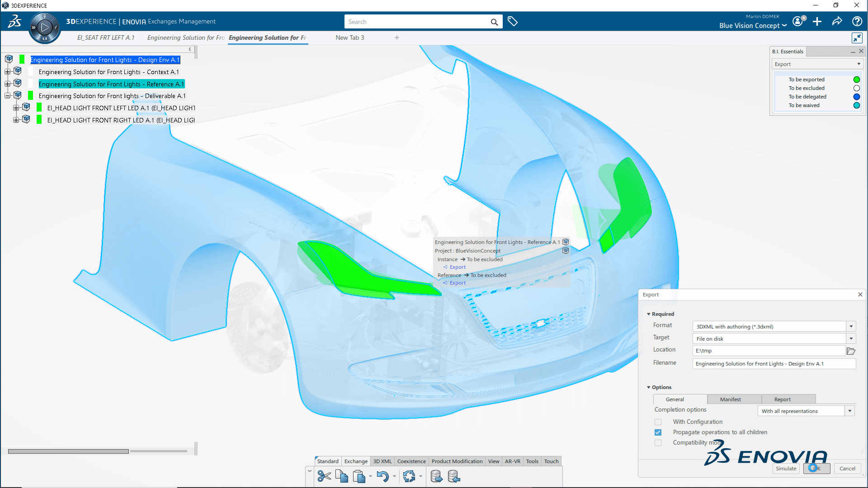Image resolution: width=868 pixels, height=488 pixels.
Task: Click the Update refresh icon
Action: click(x=409, y=476)
